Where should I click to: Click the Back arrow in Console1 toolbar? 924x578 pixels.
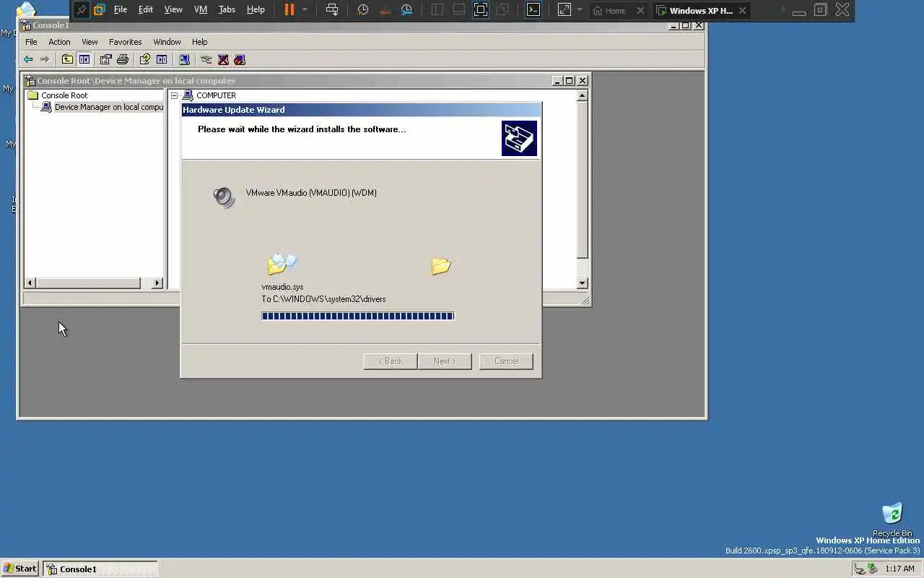pyautogui.click(x=28, y=60)
